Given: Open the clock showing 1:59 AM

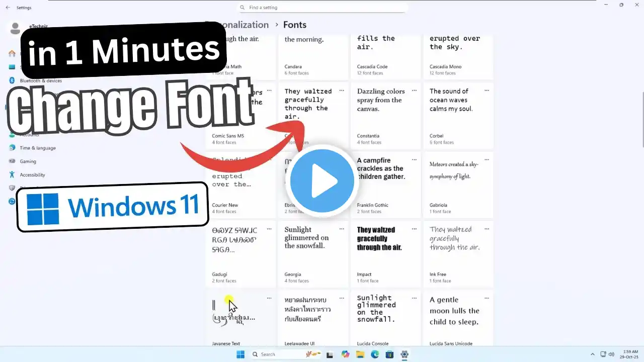Looking at the screenshot, I should point(630,354).
